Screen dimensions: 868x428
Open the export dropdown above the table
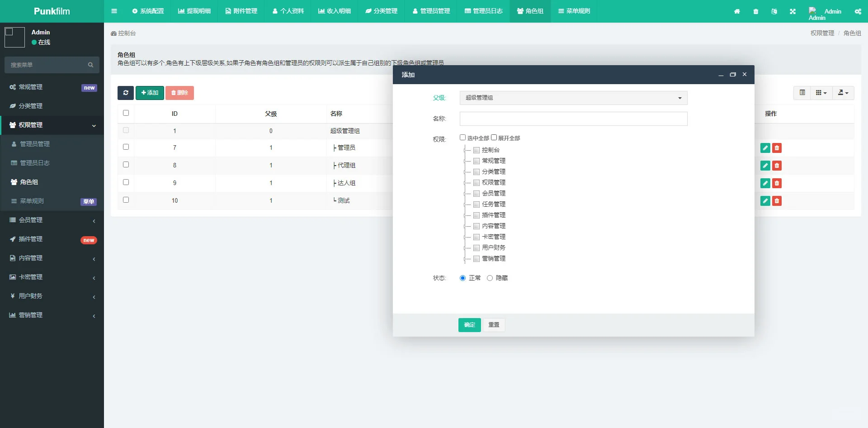(843, 93)
